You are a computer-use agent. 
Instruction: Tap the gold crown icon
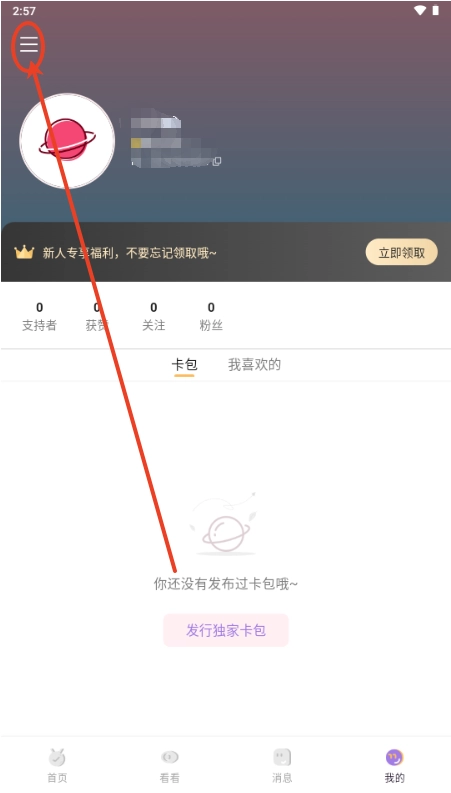point(24,252)
